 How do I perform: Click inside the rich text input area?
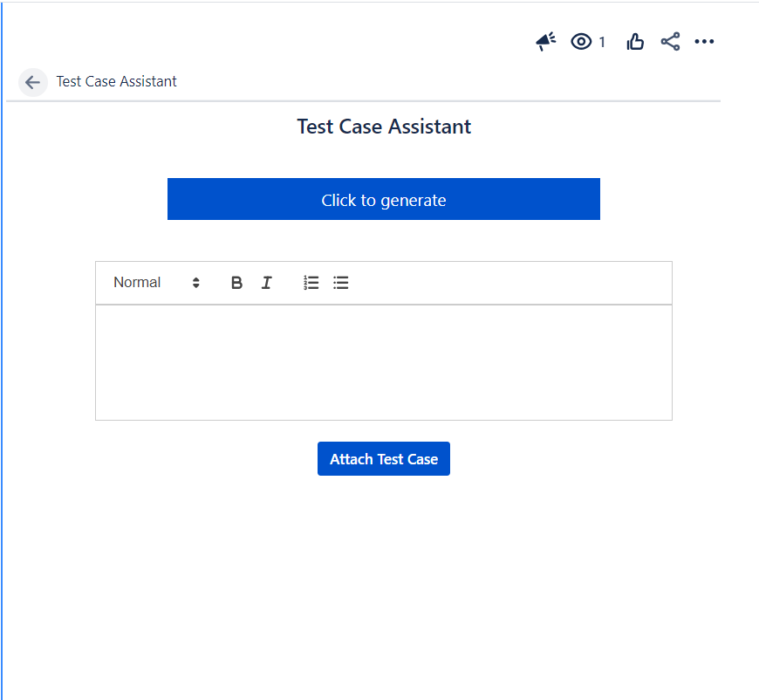tap(384, 362)
